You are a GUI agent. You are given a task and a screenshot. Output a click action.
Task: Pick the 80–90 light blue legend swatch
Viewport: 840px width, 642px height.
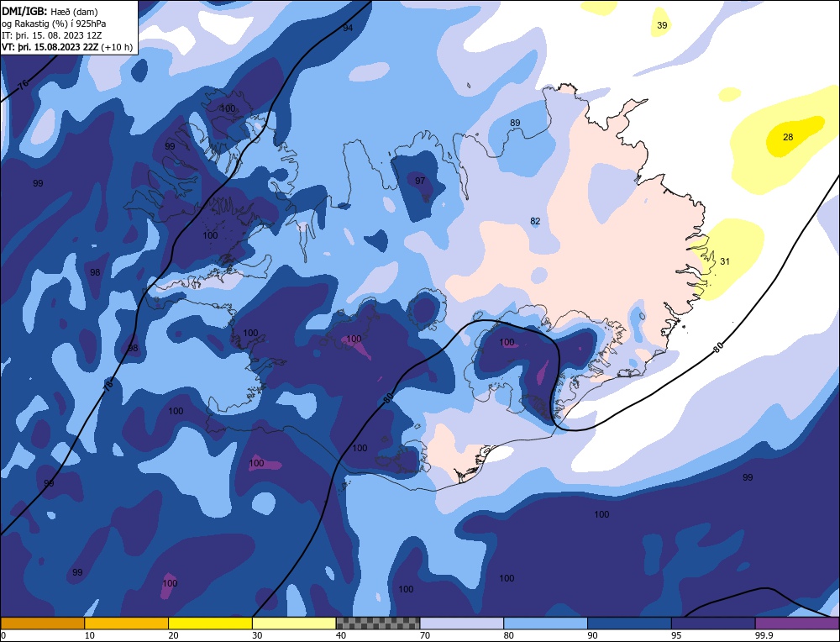(545, 624)
